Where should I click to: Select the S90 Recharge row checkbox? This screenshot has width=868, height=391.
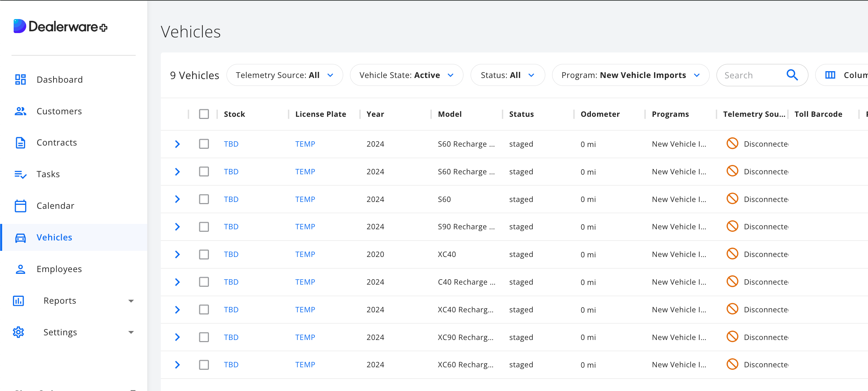204,227
